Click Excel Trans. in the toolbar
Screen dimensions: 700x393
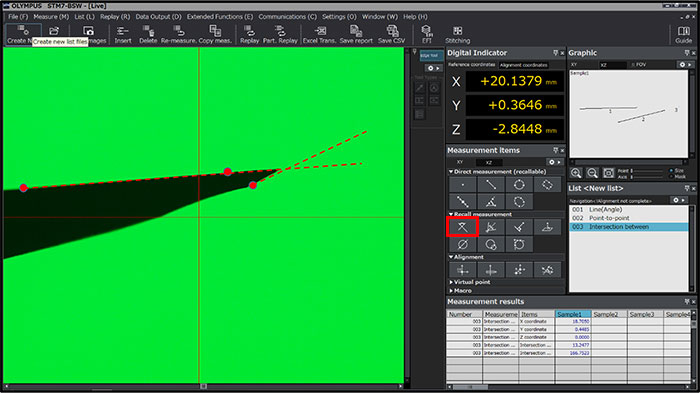pos(320,34)
